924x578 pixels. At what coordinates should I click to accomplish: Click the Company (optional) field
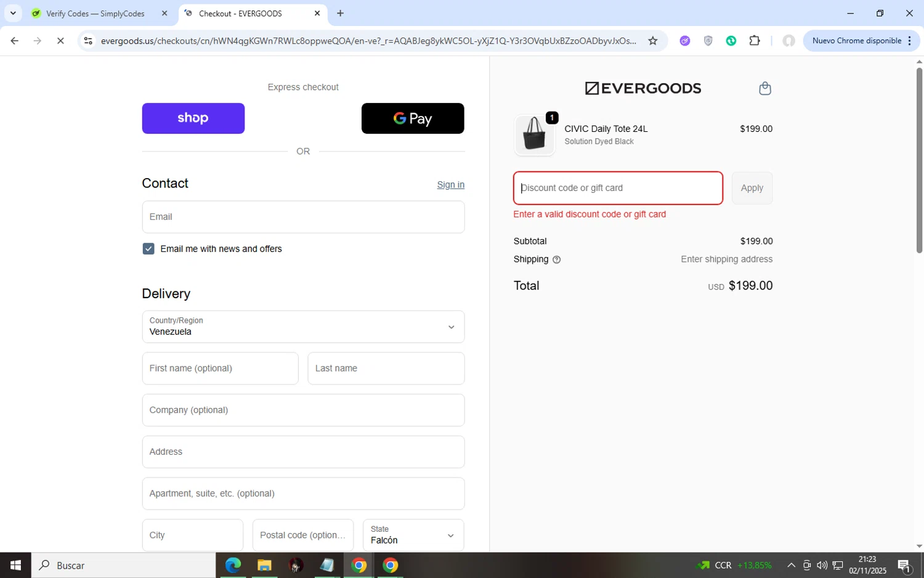tap(303, 410)
